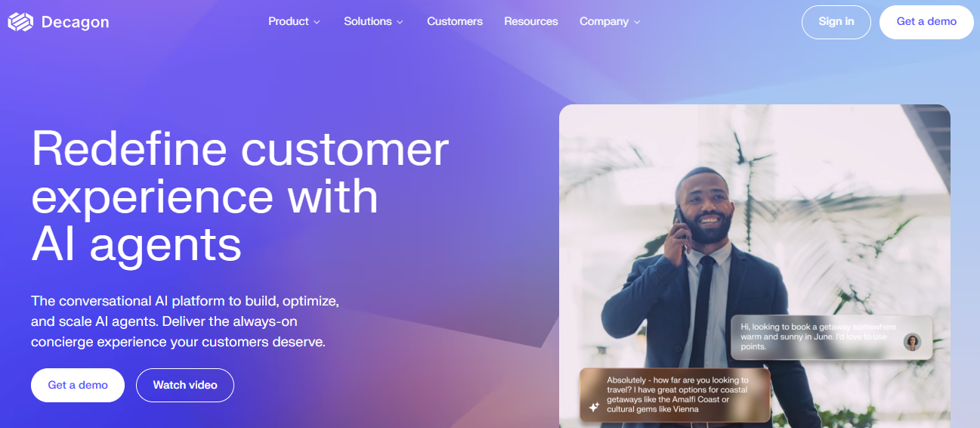
Task: Click the customer avatar in chat bubble
Action: point(912,342)
